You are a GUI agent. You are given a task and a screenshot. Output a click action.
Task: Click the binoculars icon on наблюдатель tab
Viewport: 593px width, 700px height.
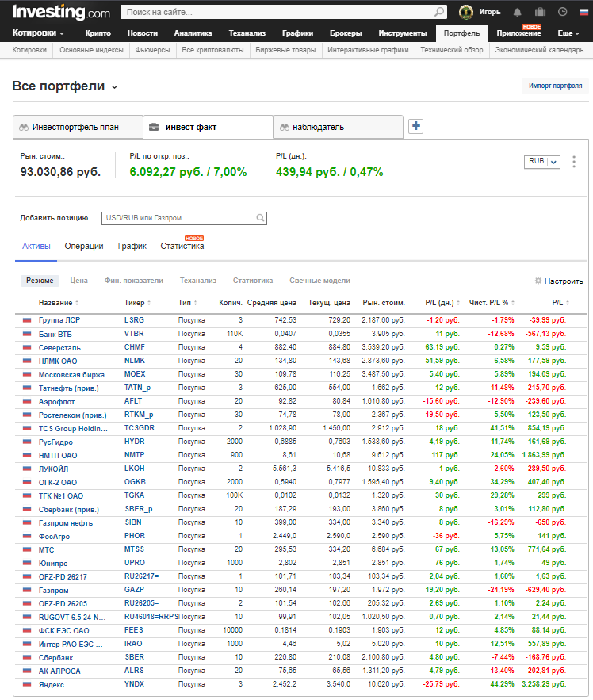(285, 127)
